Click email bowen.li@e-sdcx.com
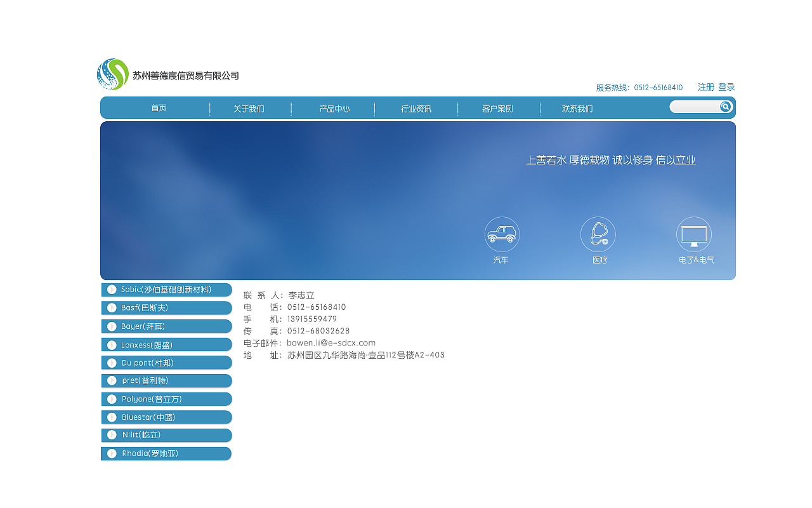812x508 pixels. (331, 343)
